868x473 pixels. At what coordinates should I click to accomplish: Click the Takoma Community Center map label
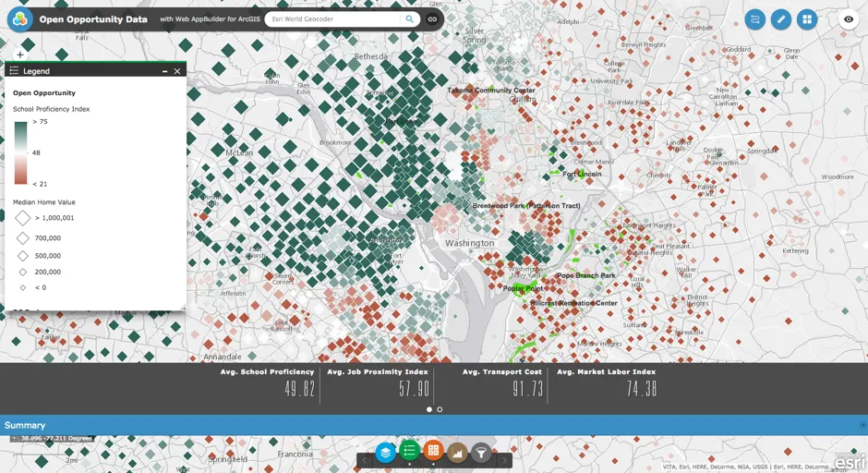[x=491, y=91]
